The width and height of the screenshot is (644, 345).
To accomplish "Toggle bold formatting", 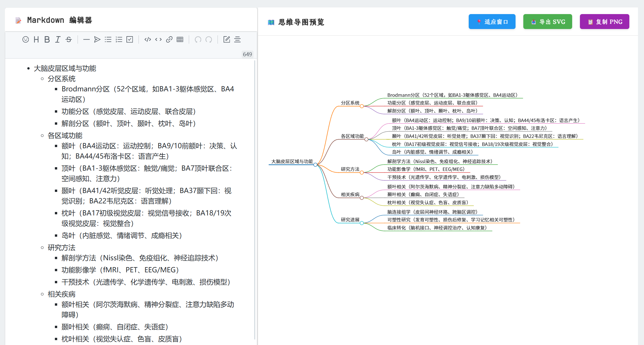I will click(47, 40).
